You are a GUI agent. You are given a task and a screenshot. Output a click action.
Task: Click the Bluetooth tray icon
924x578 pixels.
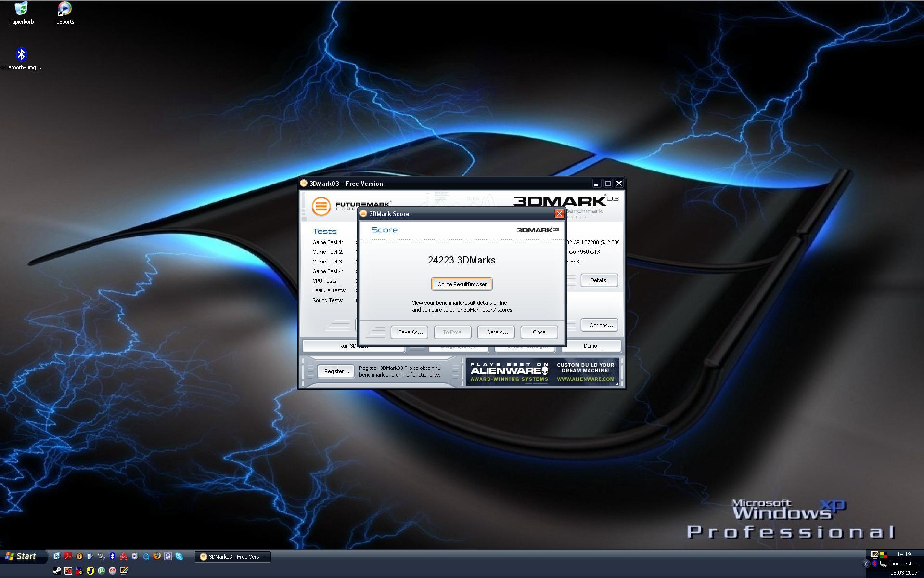tap(874, 564)
